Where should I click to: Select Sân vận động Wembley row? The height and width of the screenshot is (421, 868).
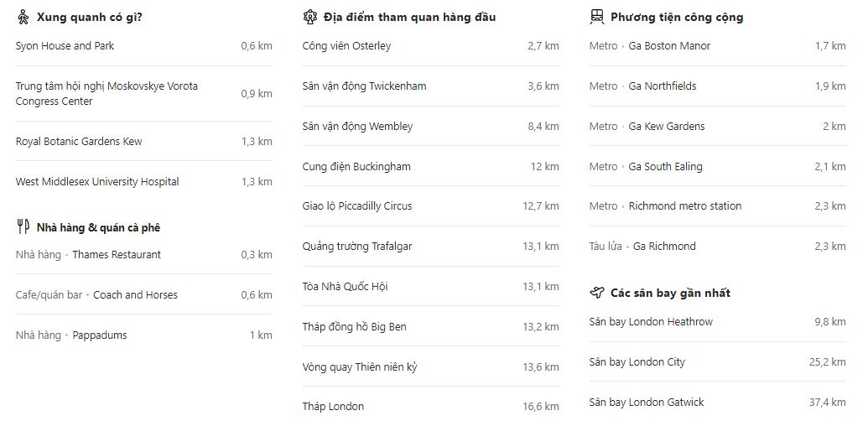[x=431, y=126]
